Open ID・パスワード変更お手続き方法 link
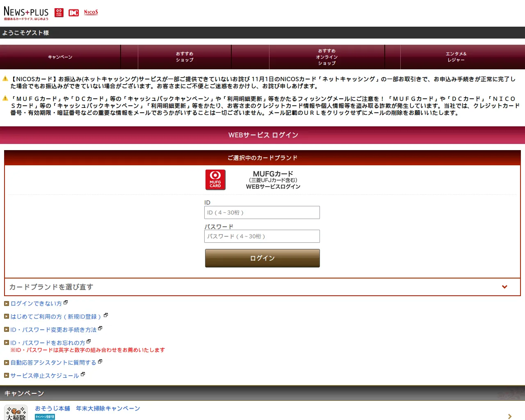Screen dimensions: 525x420 [x=53, y=330]
